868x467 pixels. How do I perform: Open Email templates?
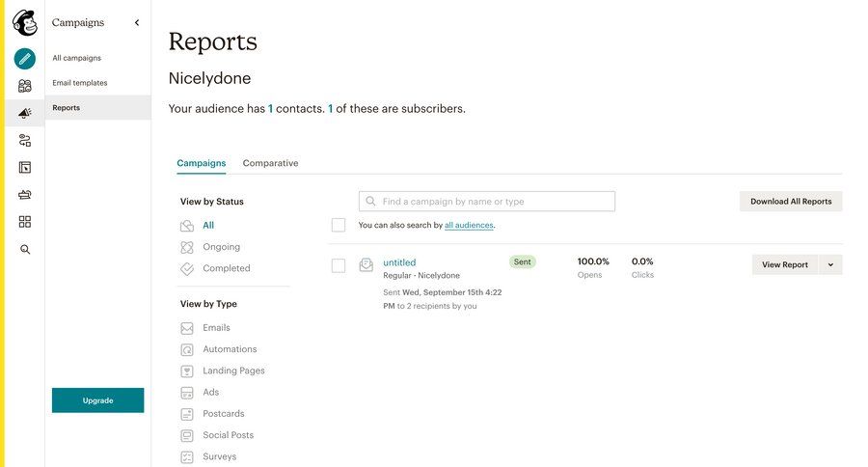(80, 83)
